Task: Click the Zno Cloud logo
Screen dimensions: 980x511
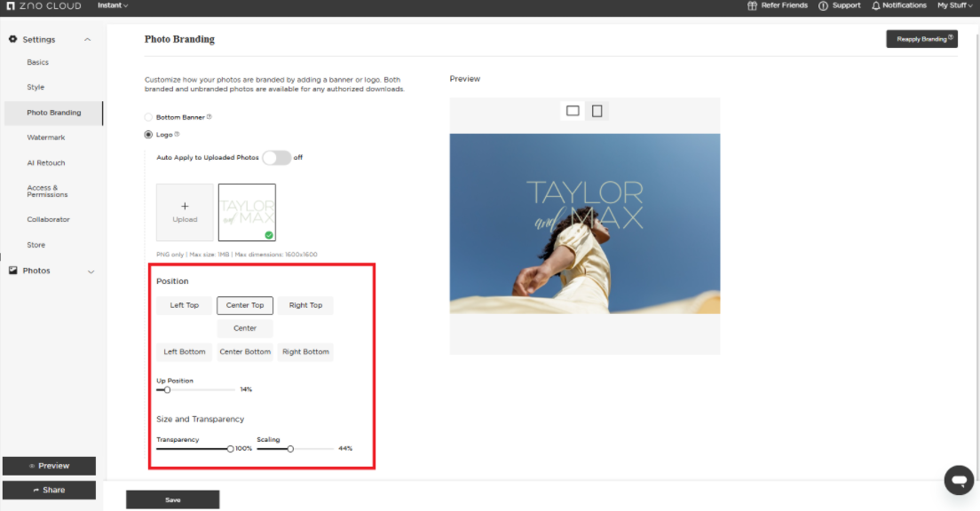Action: pyautogui.click(x=43, y=6)
